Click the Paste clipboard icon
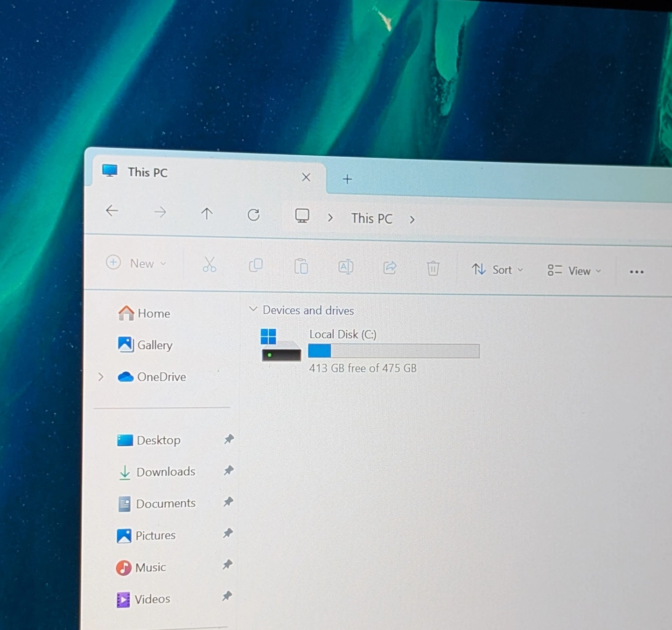 pyautogui.click(x=301, y=266)
